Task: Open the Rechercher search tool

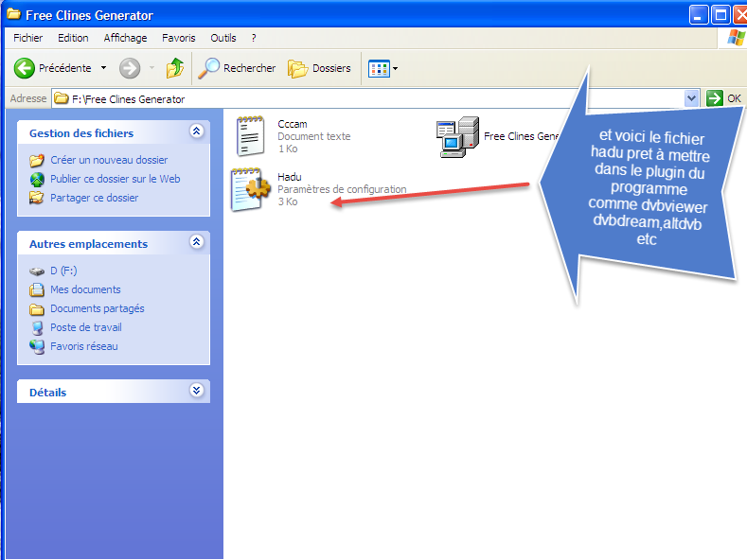Action: (237, 68)
